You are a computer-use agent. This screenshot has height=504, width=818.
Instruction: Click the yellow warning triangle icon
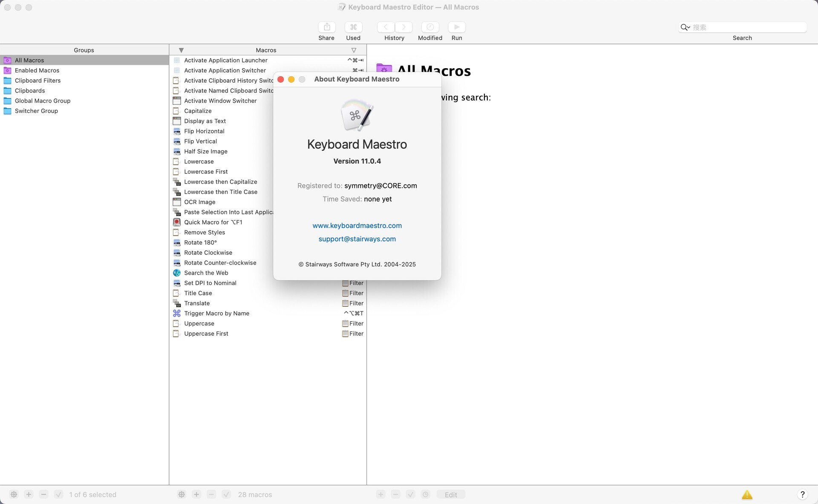[747, 495]
